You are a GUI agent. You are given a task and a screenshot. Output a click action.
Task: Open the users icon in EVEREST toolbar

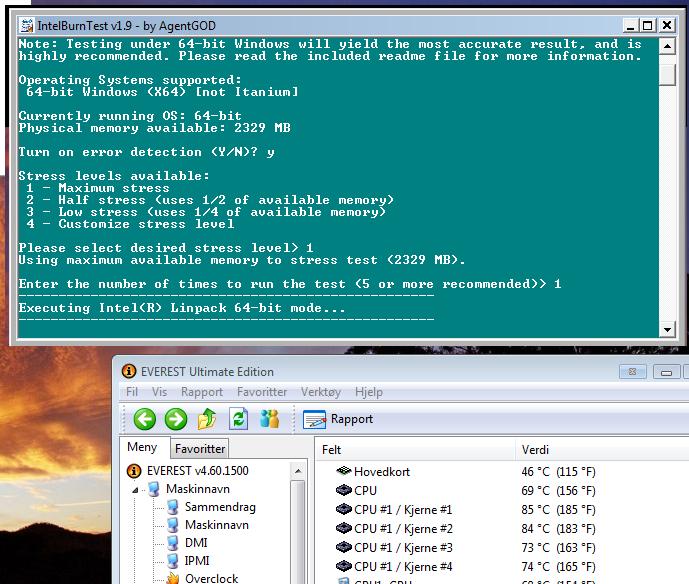pos(269,419)
